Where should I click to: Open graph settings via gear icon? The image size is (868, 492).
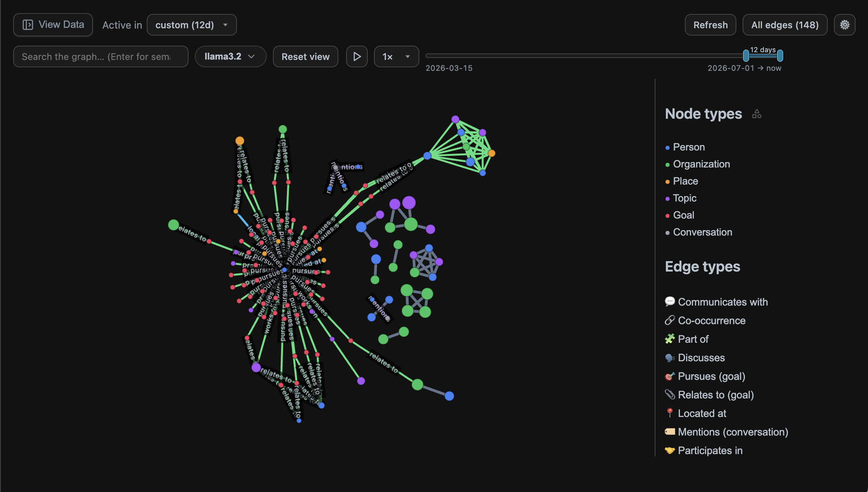coord(845,25)
